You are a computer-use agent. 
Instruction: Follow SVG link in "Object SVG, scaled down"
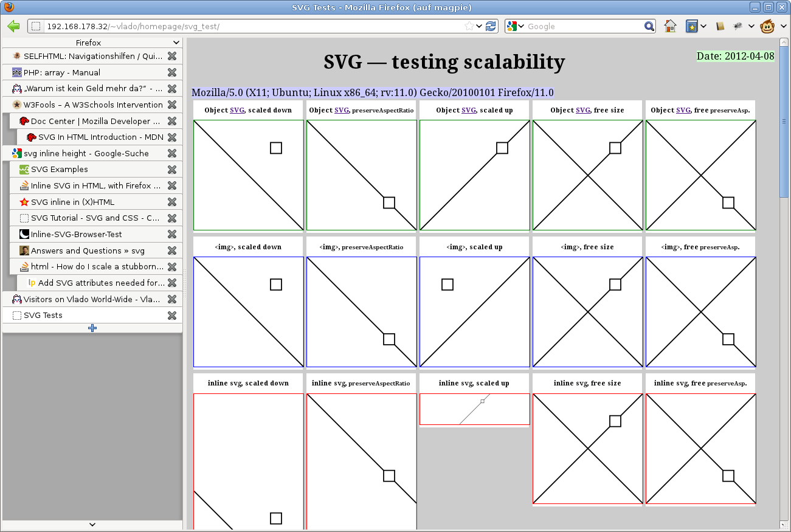click(237, 110)
